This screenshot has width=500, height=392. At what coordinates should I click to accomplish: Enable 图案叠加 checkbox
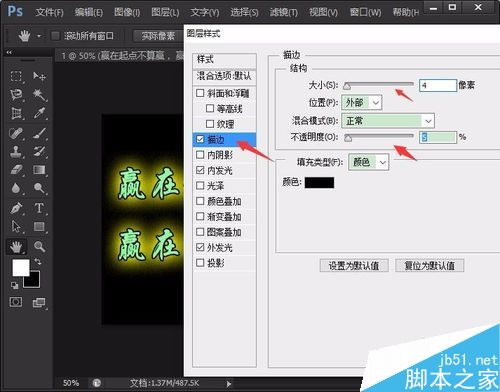pos(200,232)
